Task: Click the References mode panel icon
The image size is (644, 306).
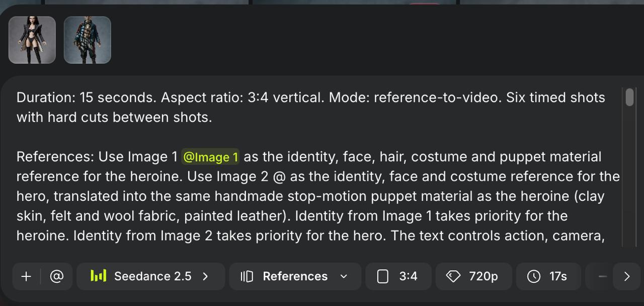Action: coord(247,276)
